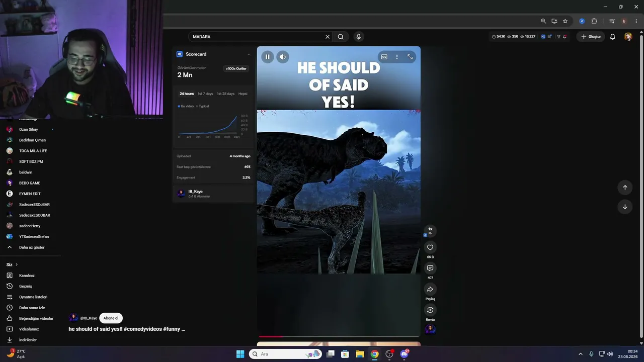
Task: Enter fullscreen for the Short
Action: 410,57
